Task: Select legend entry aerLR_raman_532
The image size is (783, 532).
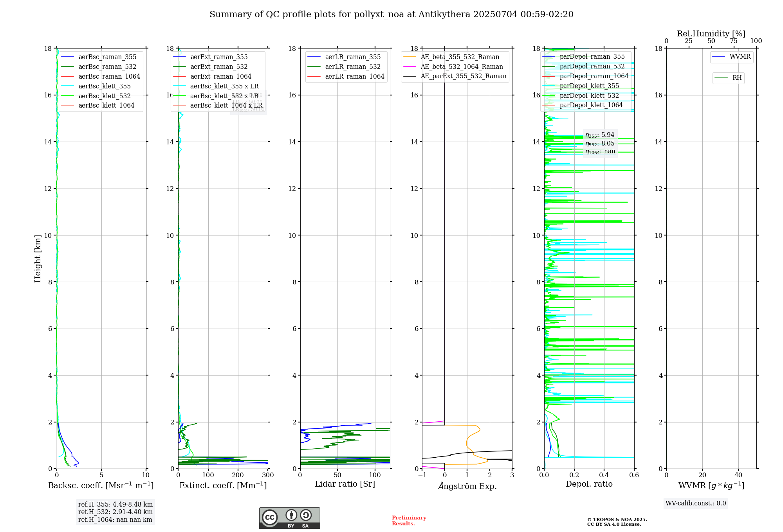Action: click(344, 67)
